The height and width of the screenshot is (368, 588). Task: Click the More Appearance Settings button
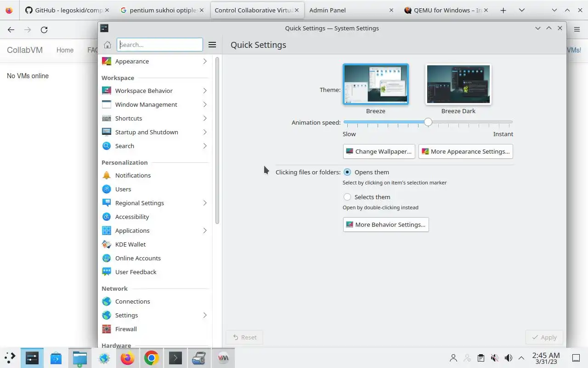[x=466, y=151]
